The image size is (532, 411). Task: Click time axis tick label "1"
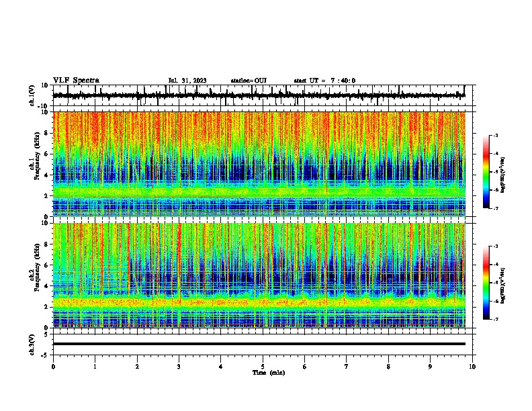[95, 367]
